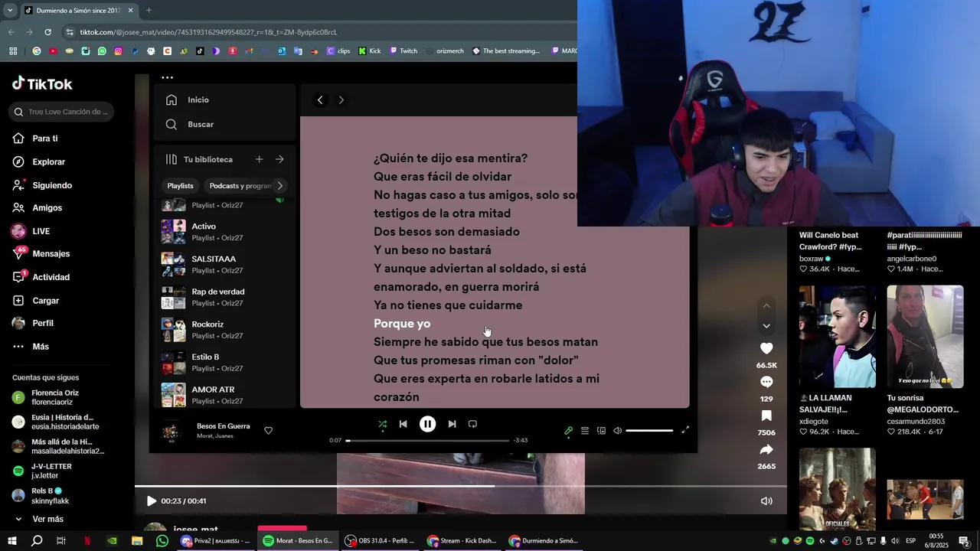Show more library filter chips
The image size is (980, 551).
click(x=280, y=186)
